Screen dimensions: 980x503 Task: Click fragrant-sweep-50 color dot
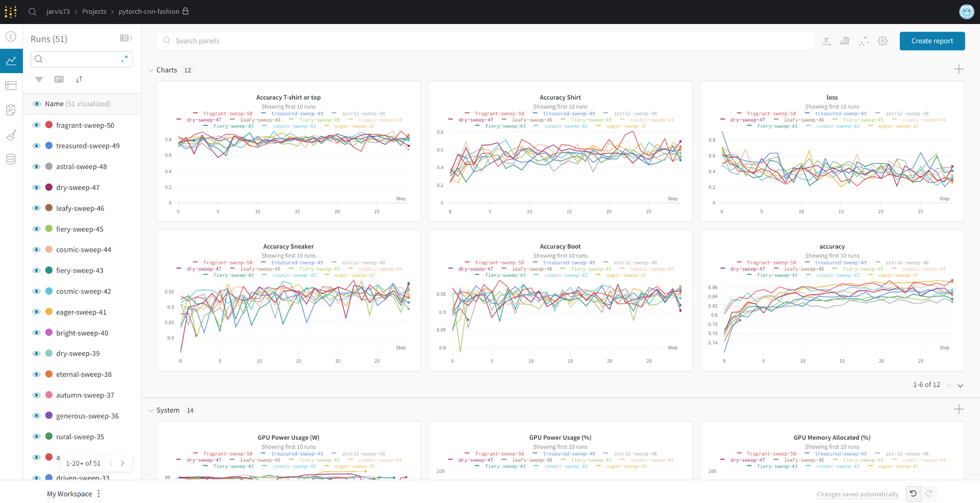[49, 125]
